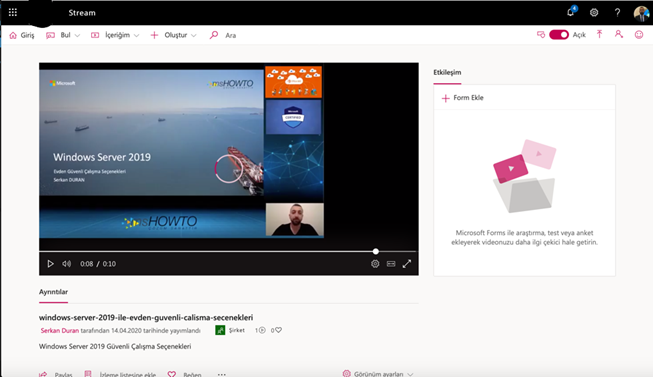Open the help question mark icon
653x377 pixels.
pyautogui.click(x=617, y=13)
